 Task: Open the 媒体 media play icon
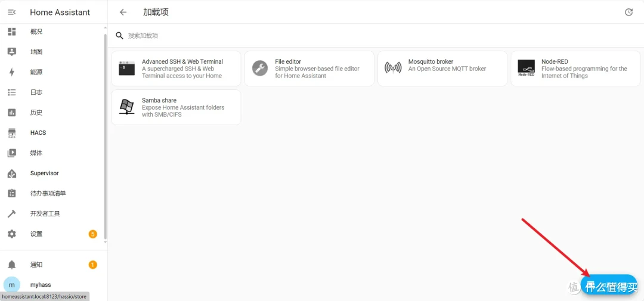pos(11,153)
